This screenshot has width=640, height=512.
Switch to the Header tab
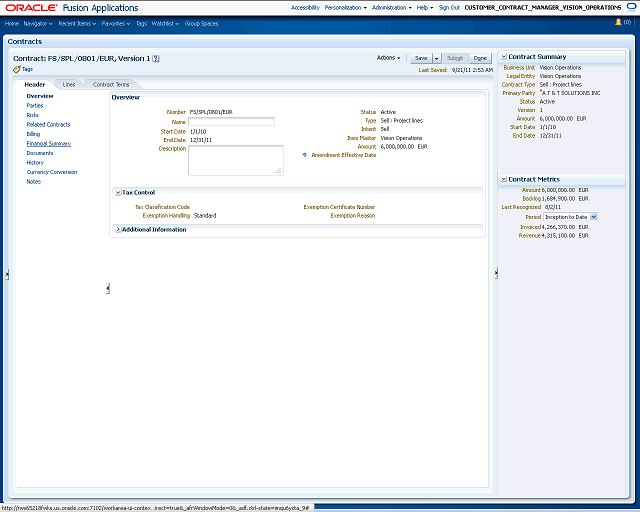(35, 85)
